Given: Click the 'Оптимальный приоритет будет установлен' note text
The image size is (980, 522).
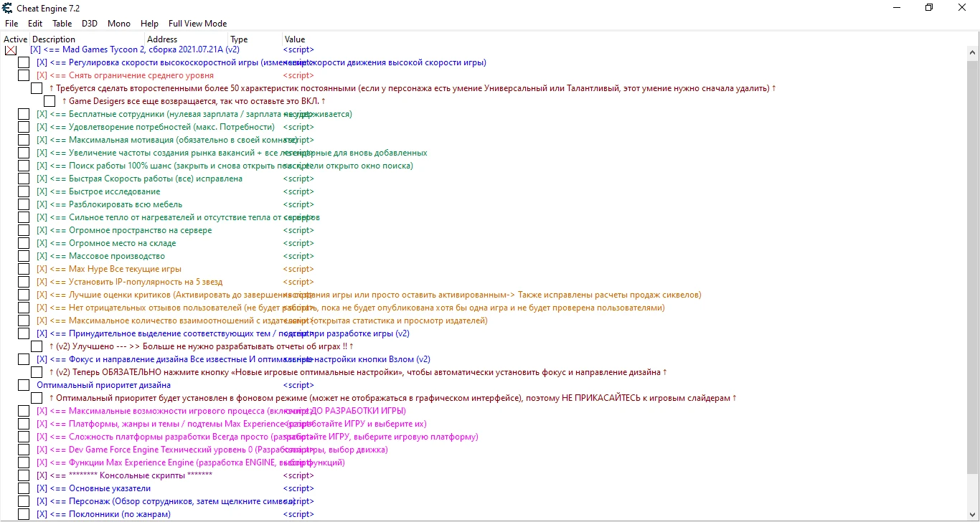Looking at the screenshot, I should pyautogui.click(x=392, y=399).
